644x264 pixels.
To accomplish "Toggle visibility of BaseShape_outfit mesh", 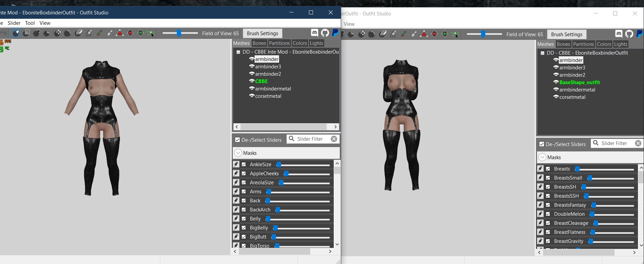I will [556, 82].
